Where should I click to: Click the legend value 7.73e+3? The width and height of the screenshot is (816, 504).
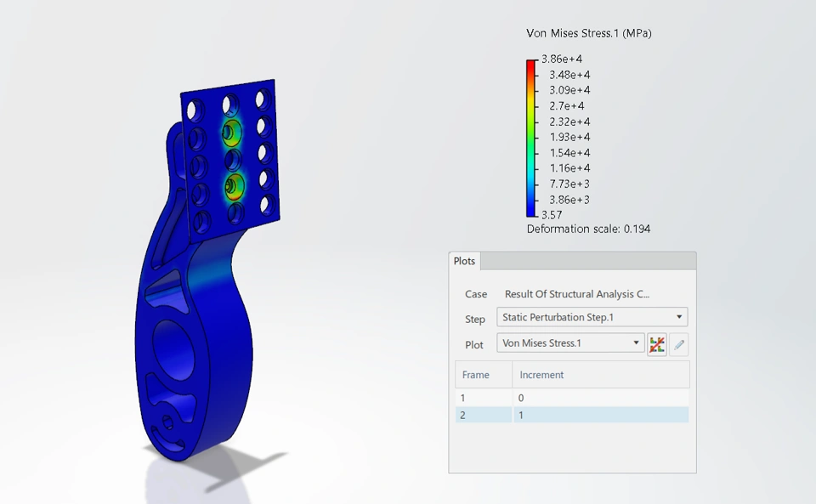click(x=569, y=184)
